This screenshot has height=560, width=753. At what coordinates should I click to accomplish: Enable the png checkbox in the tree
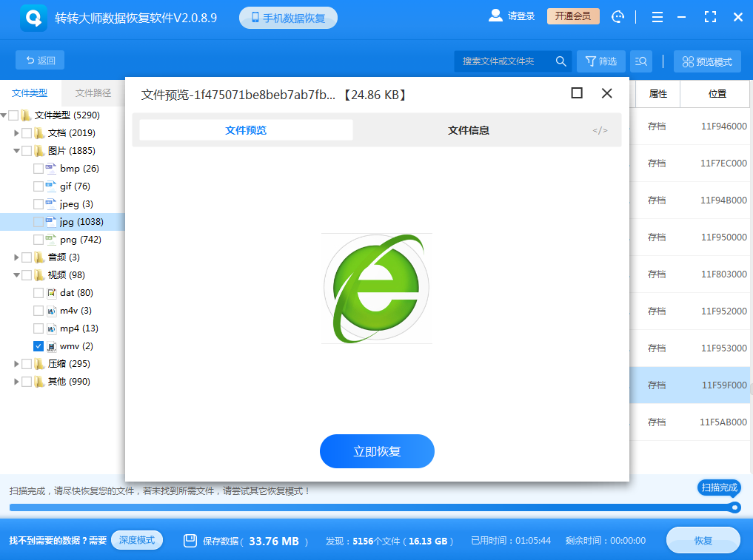point(37,239)
